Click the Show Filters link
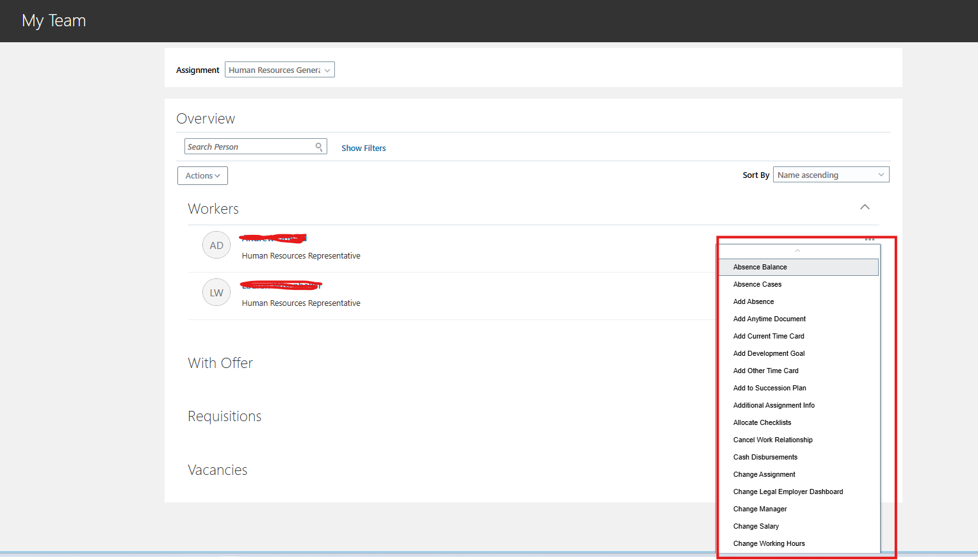 click(363, 148)
